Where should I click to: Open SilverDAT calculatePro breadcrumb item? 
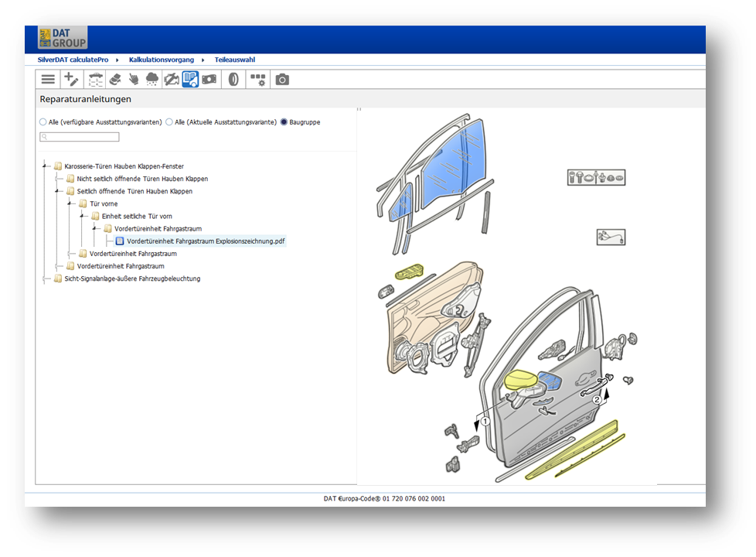pos(73,60)
